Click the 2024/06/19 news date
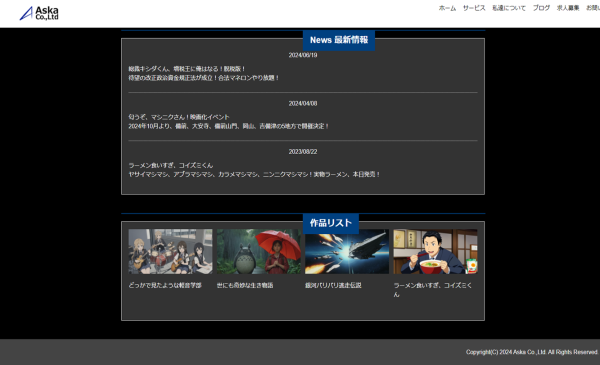Image resolution: width=600 pixels, height=365 pixels. click(303, 55)
